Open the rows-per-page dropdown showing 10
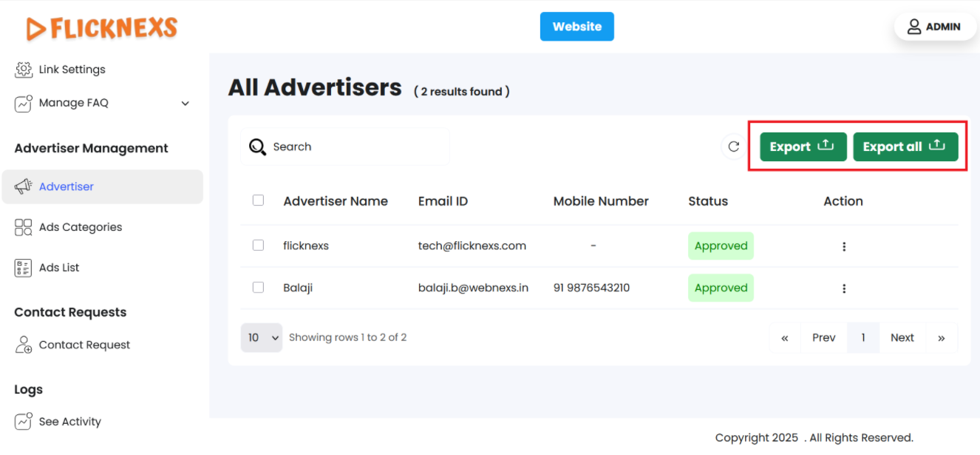This screenshot has width=980, height=455. point(262,337)
